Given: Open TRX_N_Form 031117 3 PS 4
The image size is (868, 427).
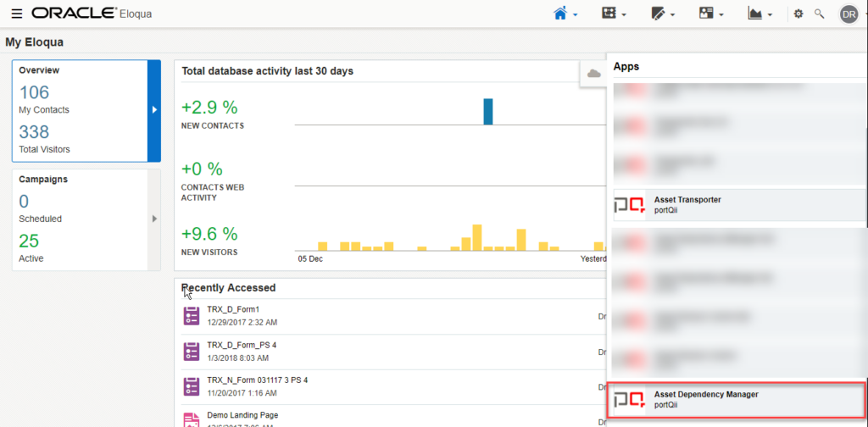Looking at the screenshot, I should pyautogui.click(x=257, y=380).
